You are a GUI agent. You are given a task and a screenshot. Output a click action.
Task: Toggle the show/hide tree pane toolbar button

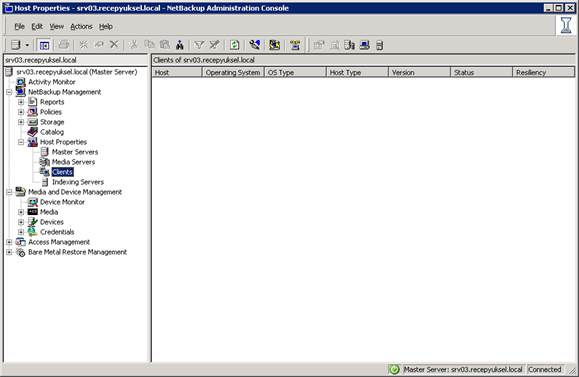(44, 45)
